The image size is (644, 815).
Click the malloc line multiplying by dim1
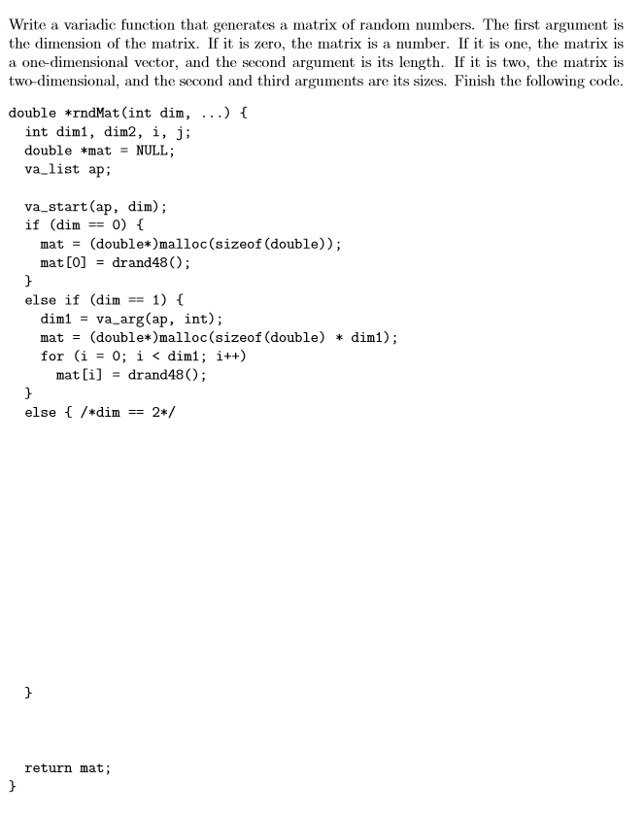[219, 337]
